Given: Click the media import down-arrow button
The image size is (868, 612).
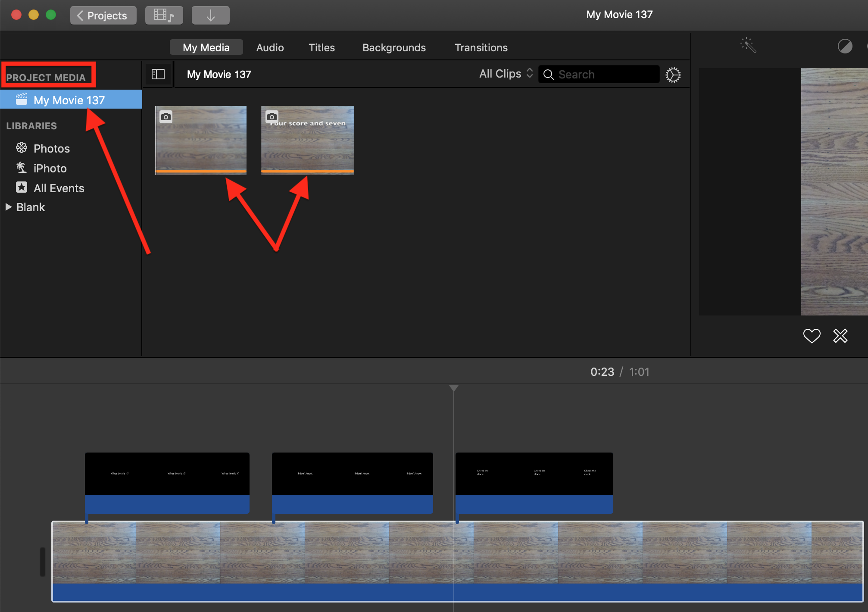Looking at the screenshot, I should click(x=210, y=16).
